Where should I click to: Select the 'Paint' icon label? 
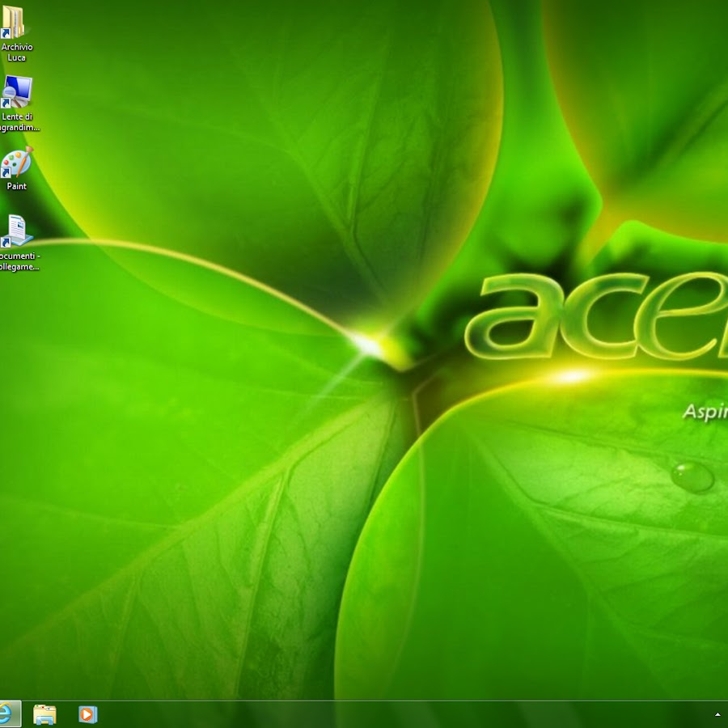16,186
